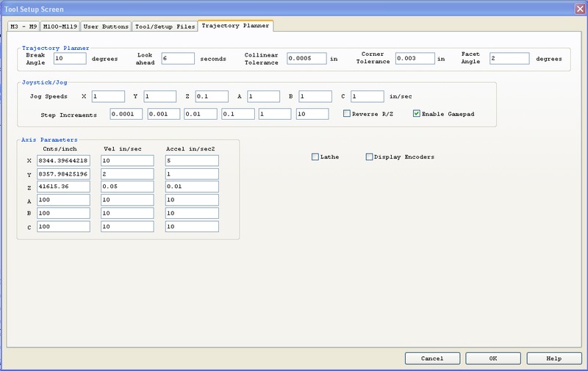Click the Z jog speed field
The height and width of the screenshot is (371, 588).
[x=212, y=96]
